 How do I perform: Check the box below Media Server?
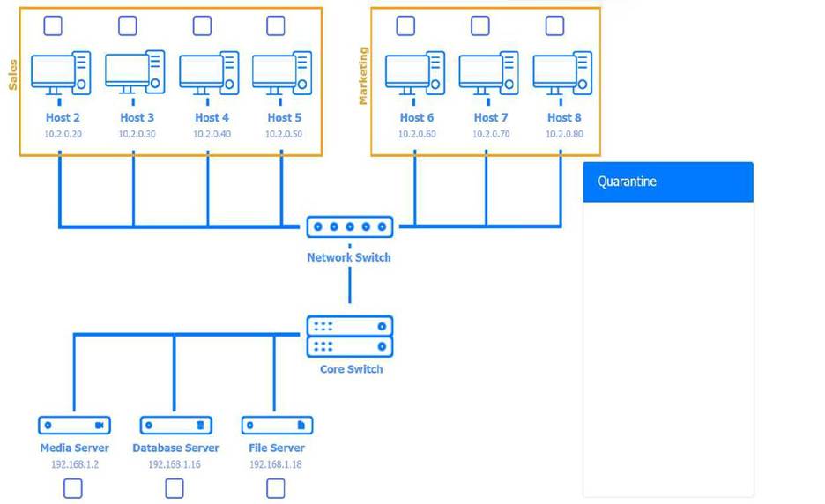73,488
